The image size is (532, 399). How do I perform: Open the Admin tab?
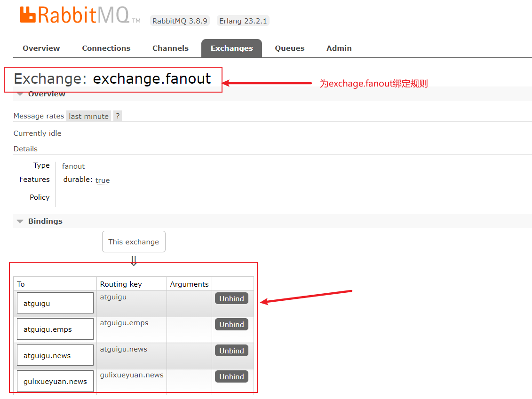(x=339, y=48)
